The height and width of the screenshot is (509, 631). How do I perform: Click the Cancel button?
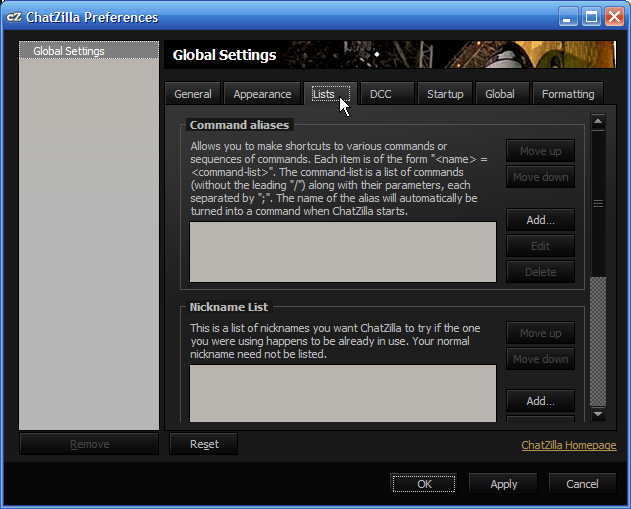[582, 483]
